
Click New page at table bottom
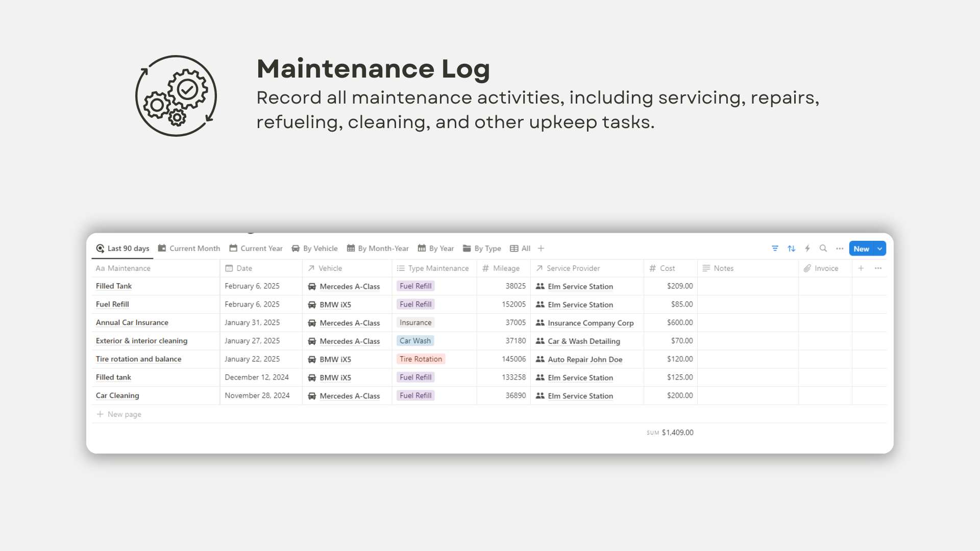(119, 414)
